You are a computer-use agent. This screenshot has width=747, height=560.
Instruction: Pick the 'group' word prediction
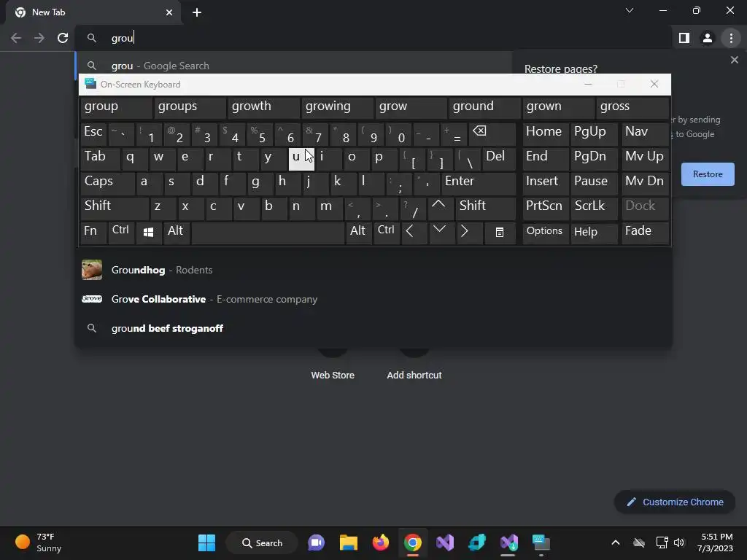click(x=116, y=106)
